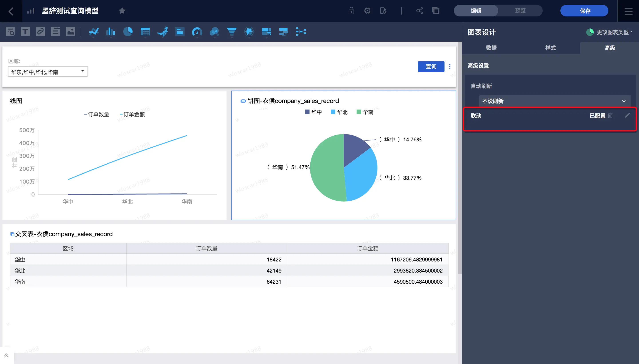Save the dashboard with 保存
Screen dimensions: 639x364
[x=584, y=11]
